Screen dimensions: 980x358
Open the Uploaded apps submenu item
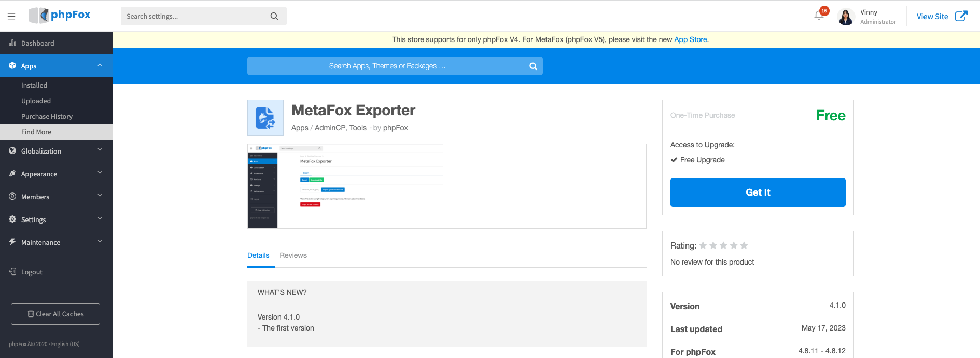[56, 101]
